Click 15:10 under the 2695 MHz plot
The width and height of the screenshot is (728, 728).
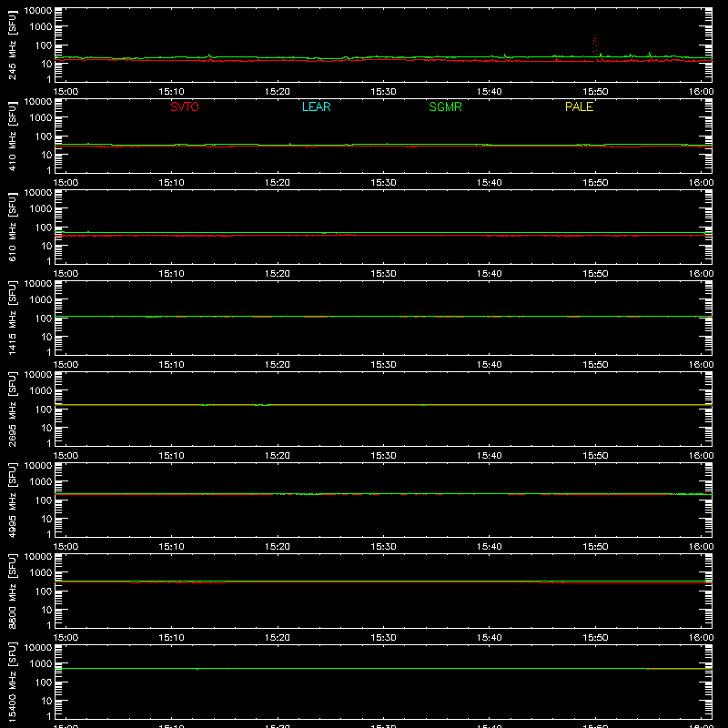click(171, 456)
